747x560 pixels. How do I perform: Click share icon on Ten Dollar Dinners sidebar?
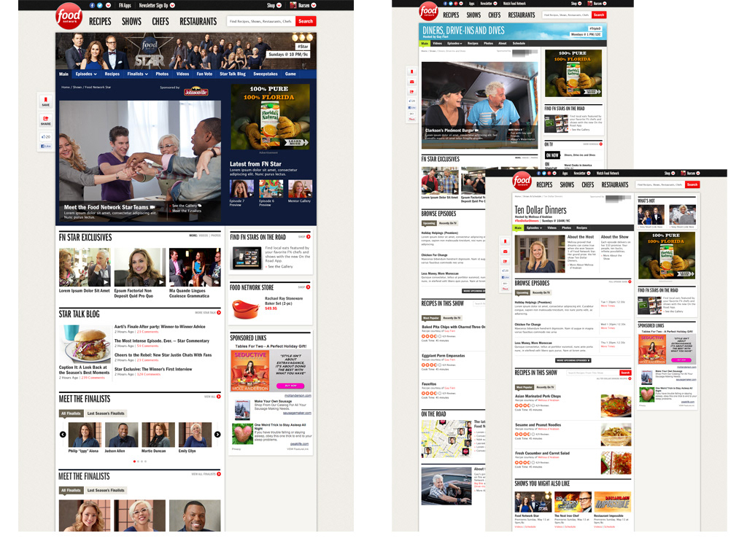click(506, 262)
